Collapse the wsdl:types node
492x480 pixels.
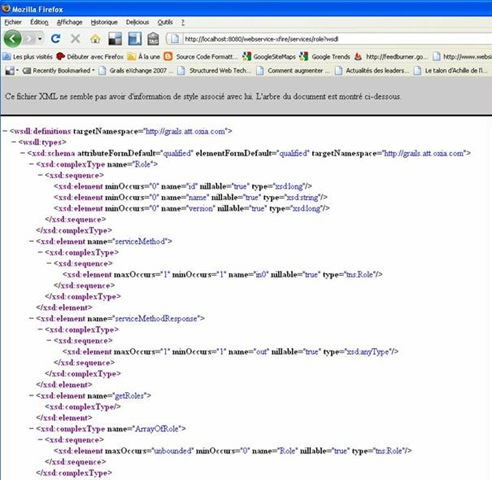click(x=14, y=142)
